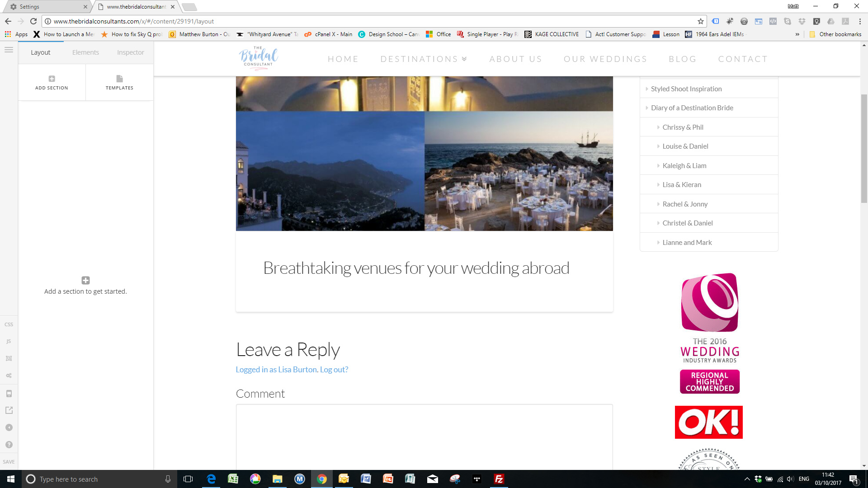The width and height of the screenshot is (868, 488).
Task: Open the help question mark icon
Action: coord(9,445)
